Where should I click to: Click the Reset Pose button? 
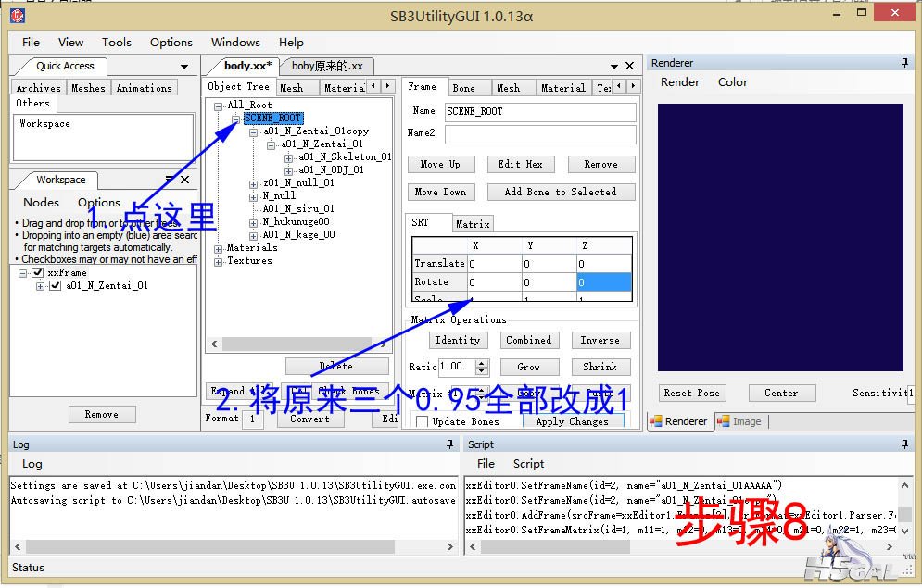click(x=691, y=393)
